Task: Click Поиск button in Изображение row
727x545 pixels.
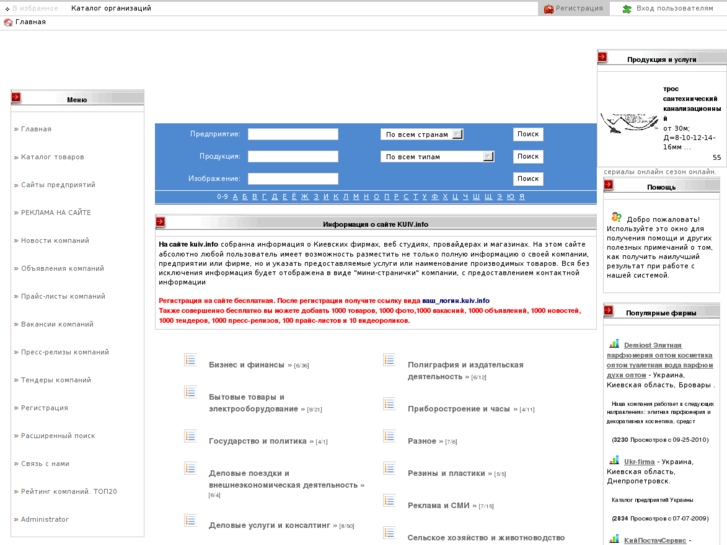Action: pos(528,179)
